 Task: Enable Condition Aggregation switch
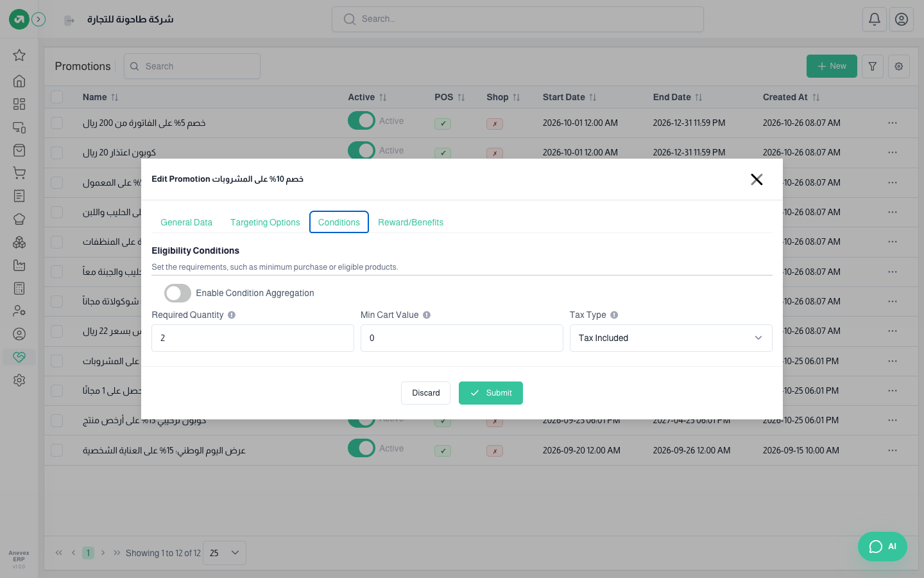tap(178, 293)
